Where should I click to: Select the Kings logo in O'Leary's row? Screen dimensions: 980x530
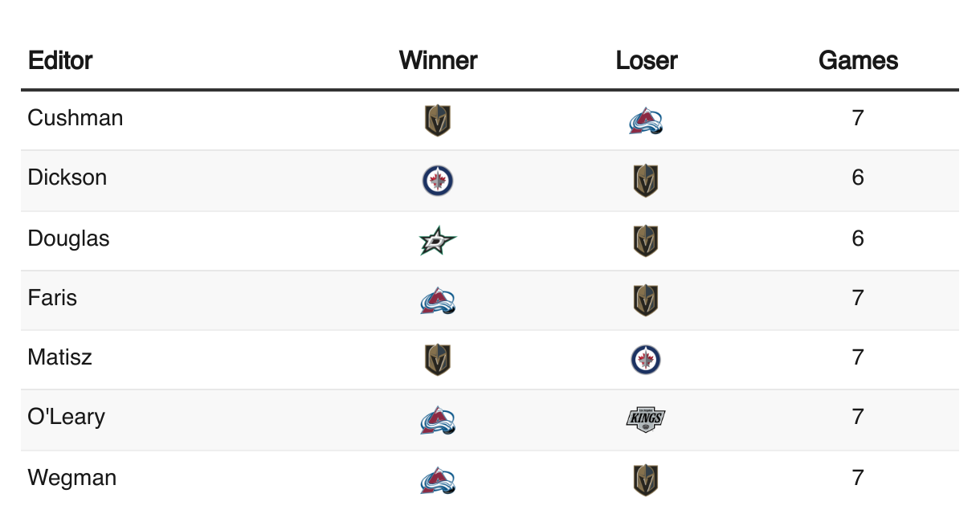(647, 419)
